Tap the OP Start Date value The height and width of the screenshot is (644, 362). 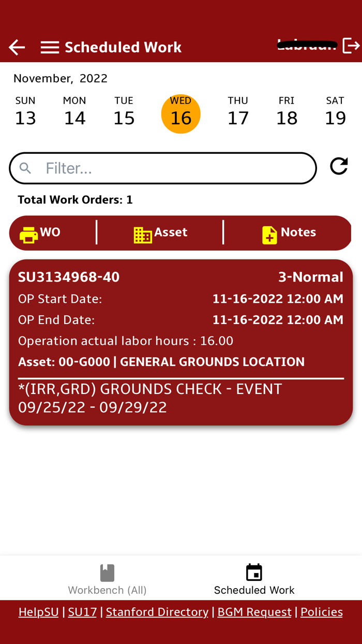click(x=278, y=299)
